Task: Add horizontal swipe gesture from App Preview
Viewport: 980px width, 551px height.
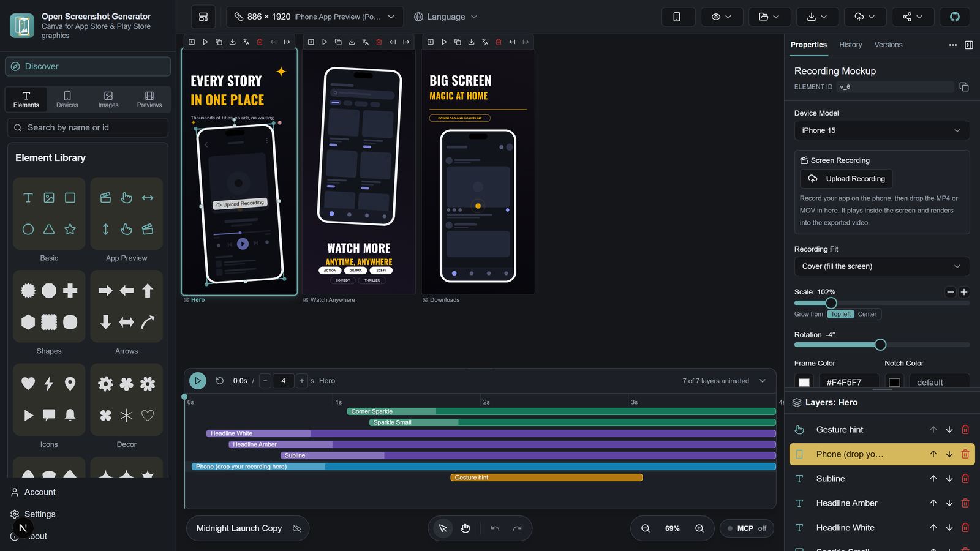Action: pos(148,198)
